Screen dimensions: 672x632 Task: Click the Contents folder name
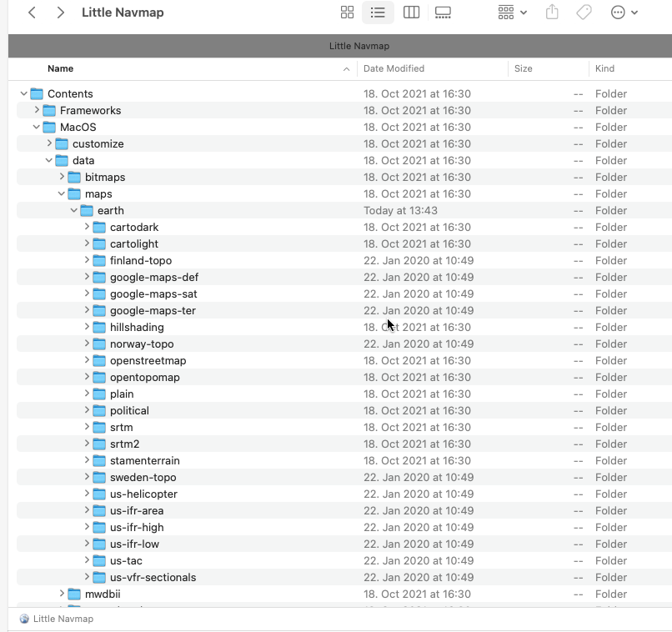[x=70, y=93]
